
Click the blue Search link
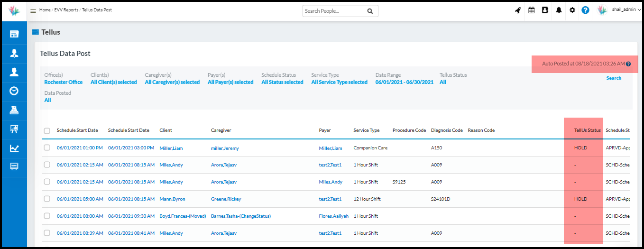click(613, 78)
